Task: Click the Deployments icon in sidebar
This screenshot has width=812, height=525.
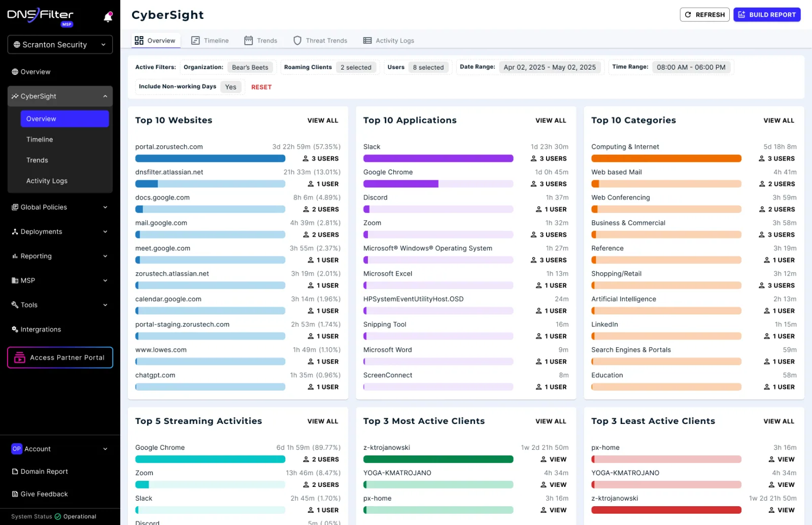Action: (15, 232)
